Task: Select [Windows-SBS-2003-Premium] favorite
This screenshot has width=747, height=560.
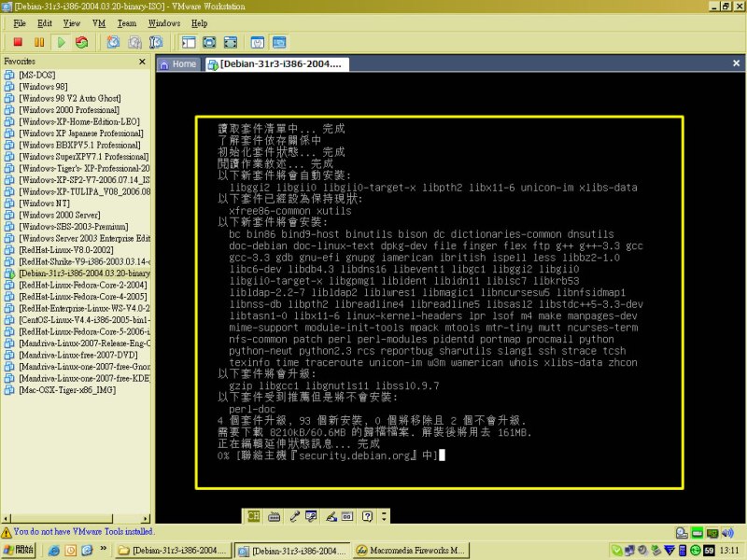Action: click(74, 227)
